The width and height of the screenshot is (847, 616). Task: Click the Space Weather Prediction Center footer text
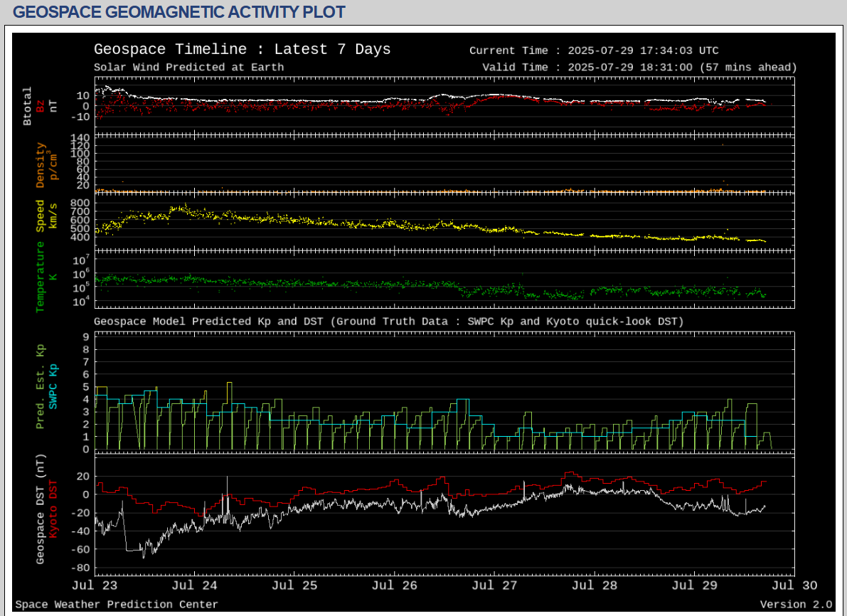[x=117, y=605]
